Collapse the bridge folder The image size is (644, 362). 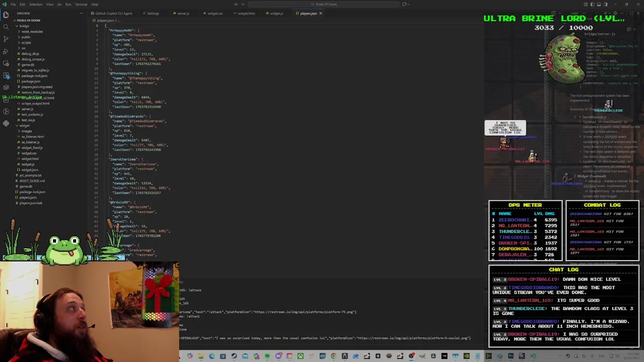click(24, 26)
